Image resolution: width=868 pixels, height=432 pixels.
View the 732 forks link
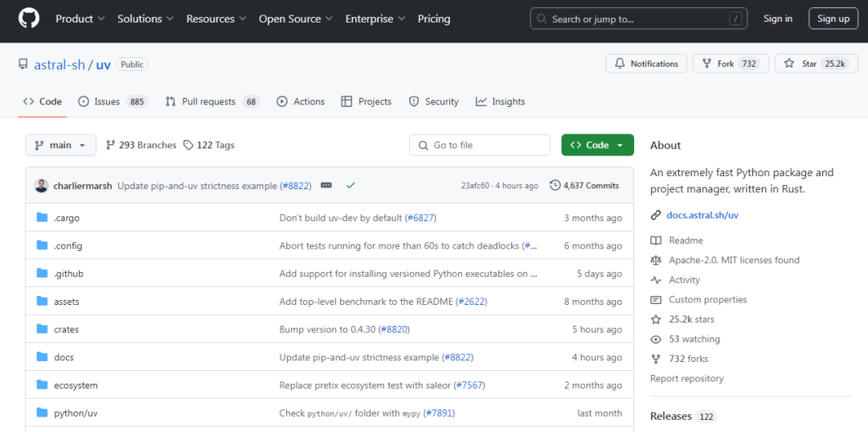pos(688,359)
